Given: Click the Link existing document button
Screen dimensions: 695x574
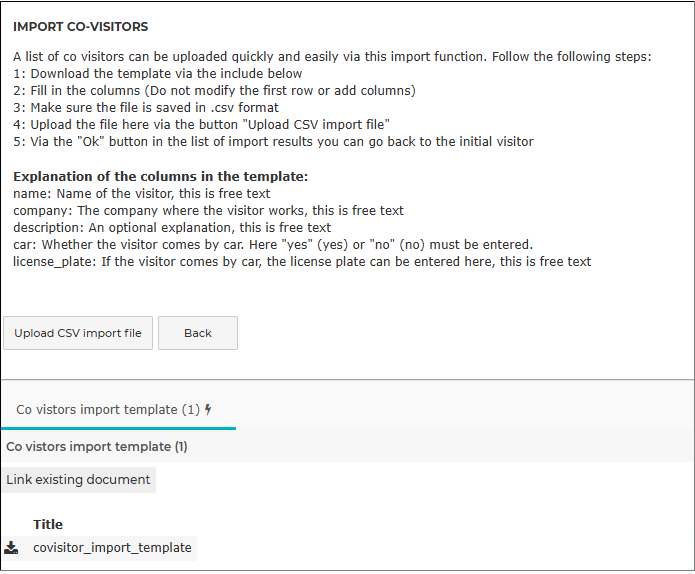Looking at the screenshot, I should point(78,480).
